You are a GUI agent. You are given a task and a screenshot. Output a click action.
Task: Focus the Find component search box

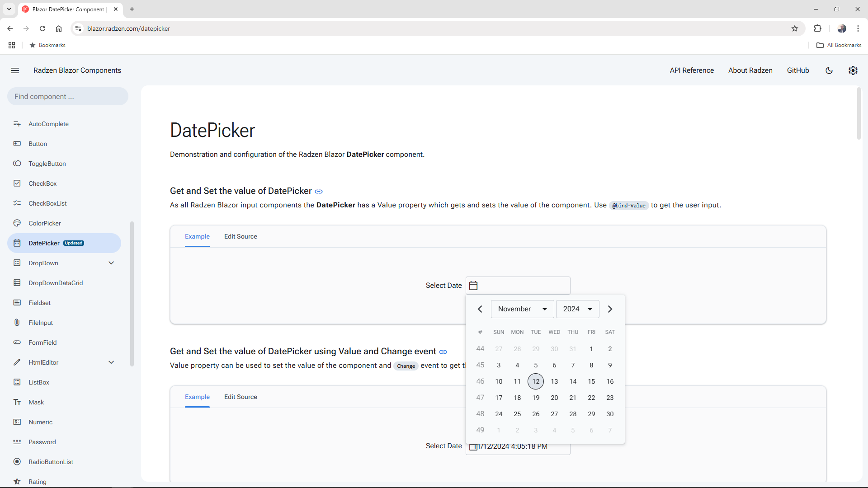click(x=68, y=96)
